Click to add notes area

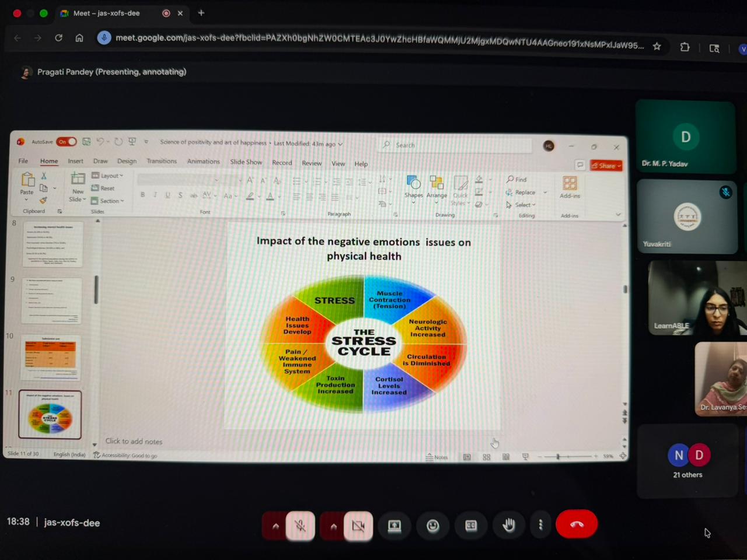tap(134, 442)
